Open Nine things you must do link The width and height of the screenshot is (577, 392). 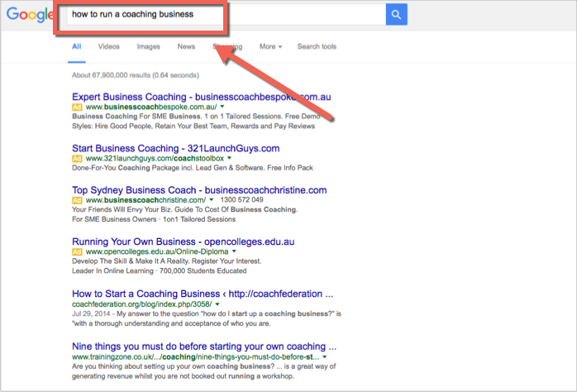click(x=204, y=347)
